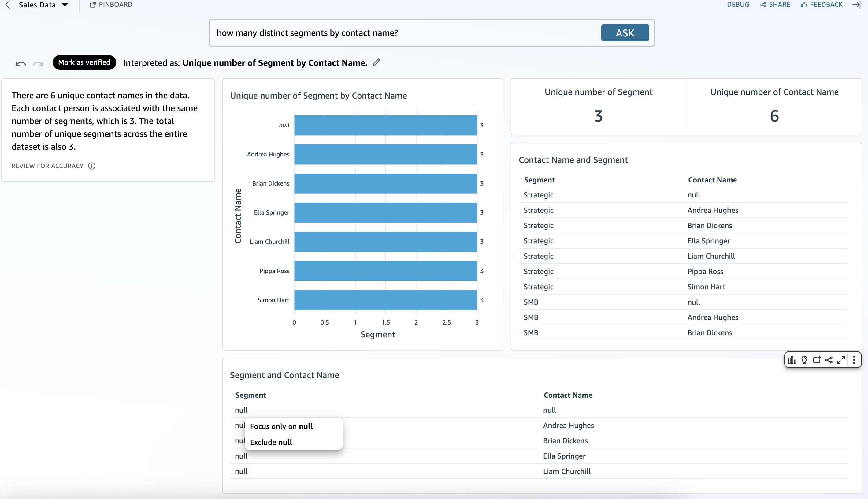868x499 pixels.
Task: Expand the visual with diagonal arrows icon
Action: 841,360
